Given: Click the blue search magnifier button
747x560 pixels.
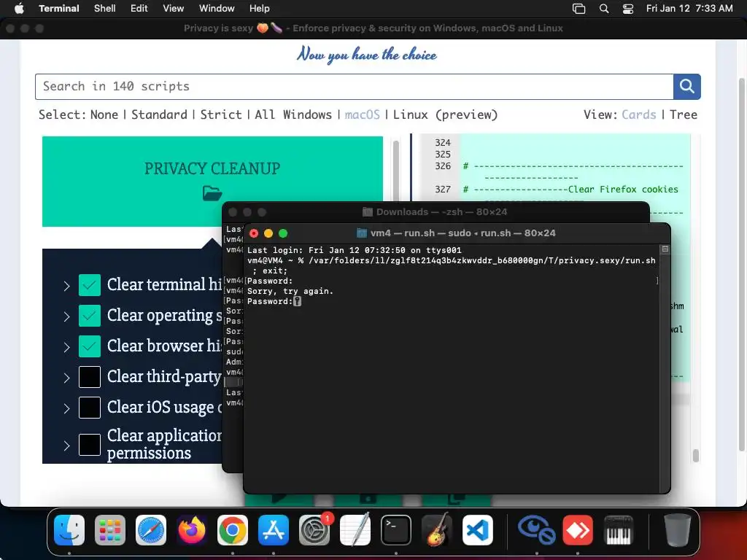Looking at the screenshot, I should (686, 87).
